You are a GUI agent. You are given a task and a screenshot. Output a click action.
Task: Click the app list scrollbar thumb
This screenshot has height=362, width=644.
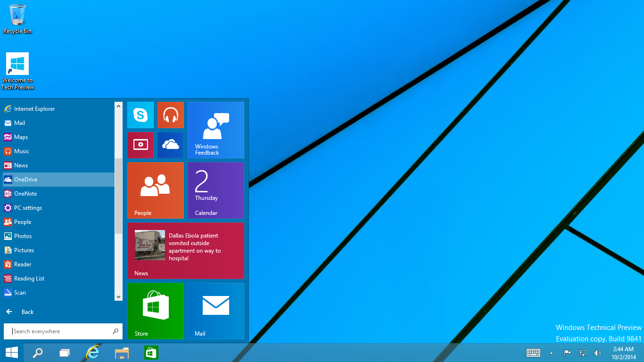pyautogui.click(x=118, y=196)
